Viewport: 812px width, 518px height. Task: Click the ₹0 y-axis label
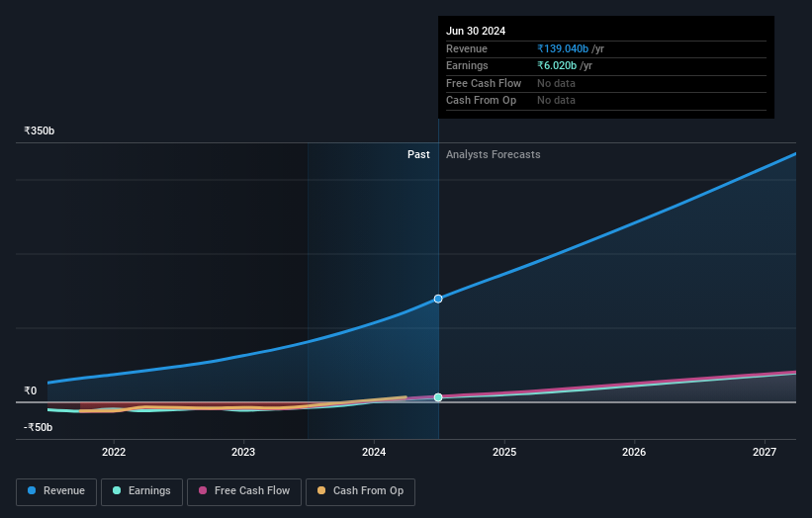click(31, 391)
